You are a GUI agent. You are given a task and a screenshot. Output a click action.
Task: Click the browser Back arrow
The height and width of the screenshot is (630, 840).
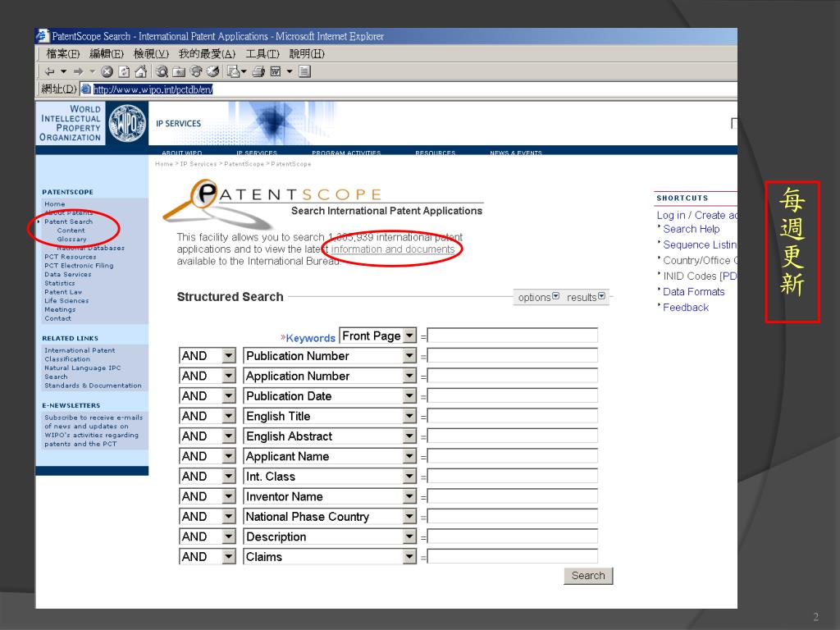[50, 71]
